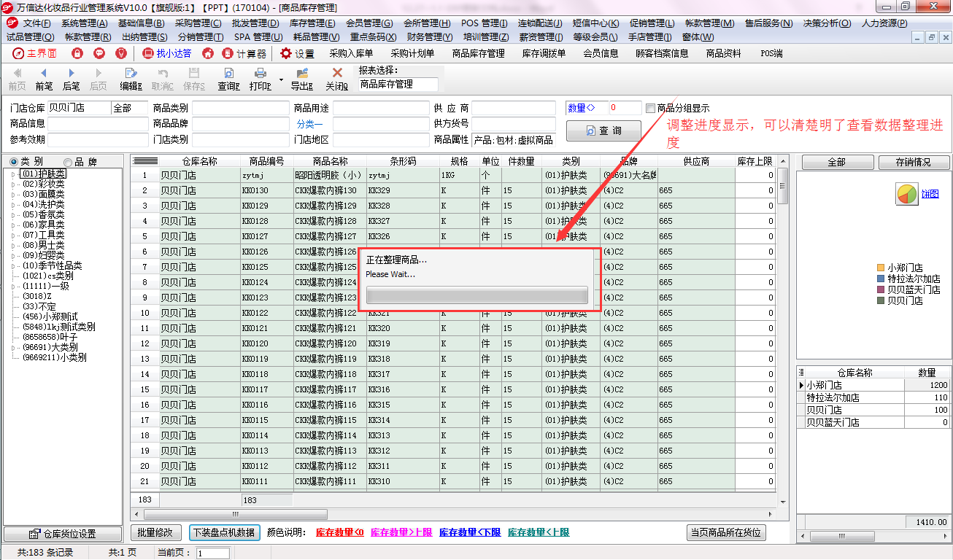
Task: Open the 系统管理(A) menu
Action: (85, 23)
